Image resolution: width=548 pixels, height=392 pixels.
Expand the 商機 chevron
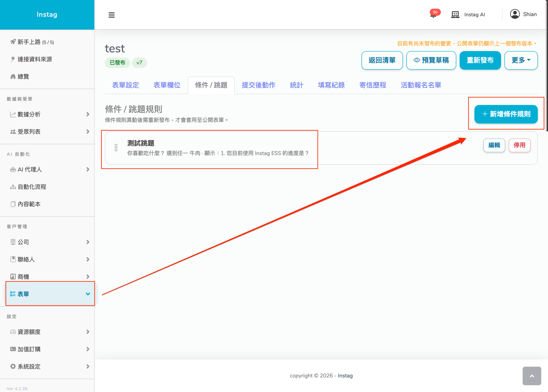click(x=88, y=277)
